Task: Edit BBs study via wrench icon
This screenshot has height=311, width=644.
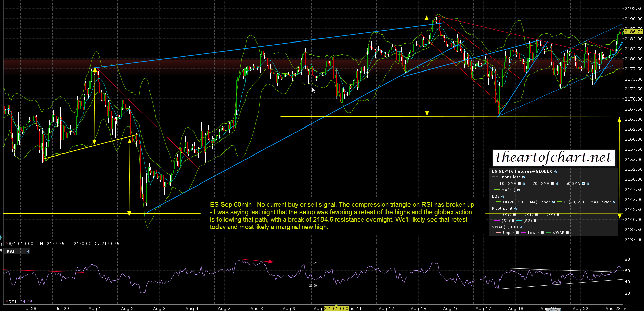Action: tap(503, 197)
